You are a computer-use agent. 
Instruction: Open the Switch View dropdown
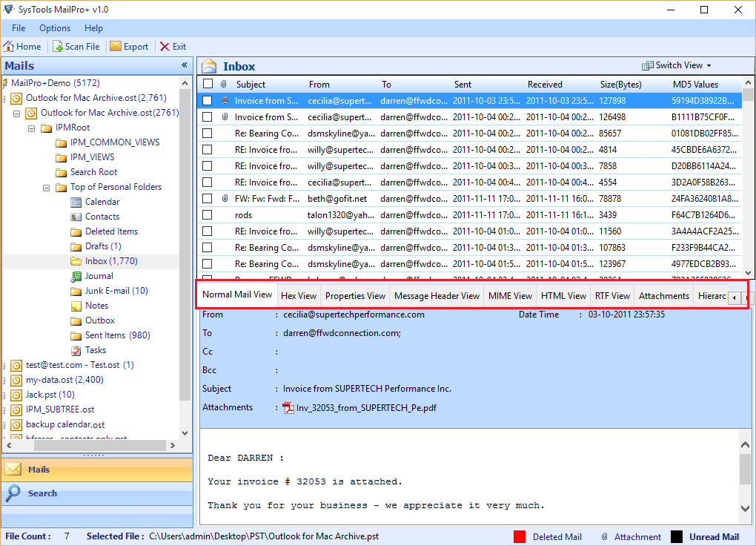point(675,65)
